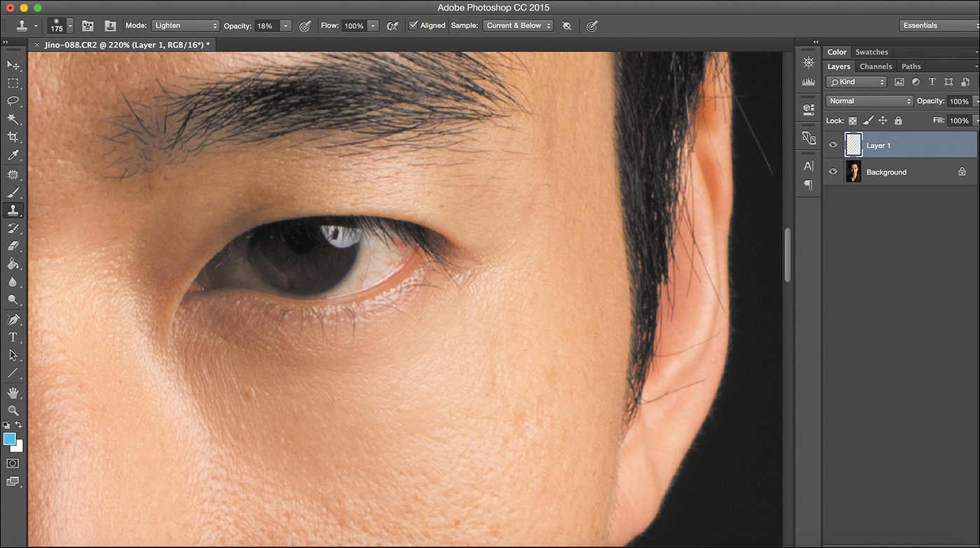
Task: Select the Pen tool
Action: coord(13,319)
